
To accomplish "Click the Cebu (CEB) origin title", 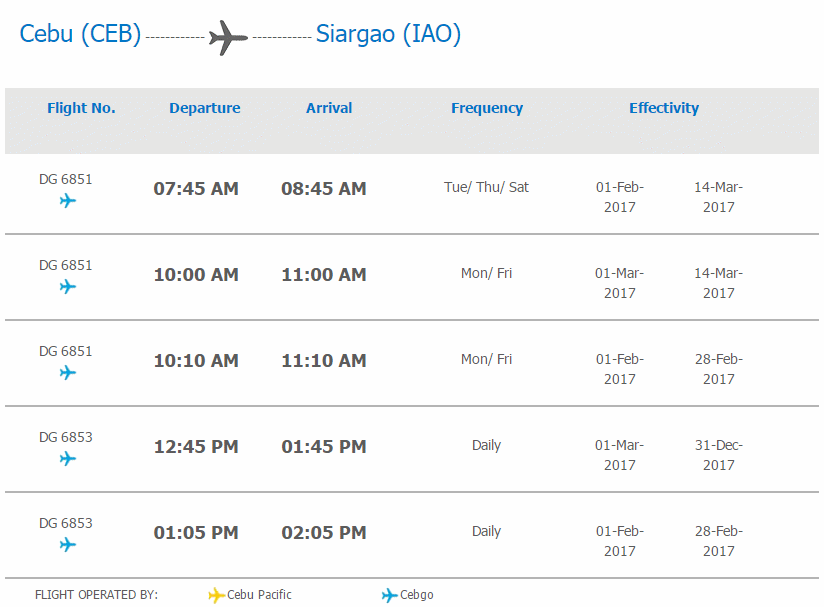I will click(x=80, y=34).
